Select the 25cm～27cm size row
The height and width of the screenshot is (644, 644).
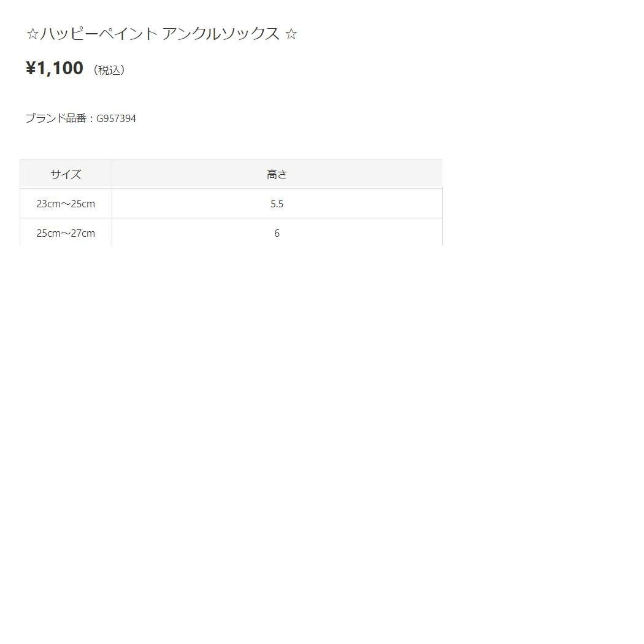click(66, 233)
